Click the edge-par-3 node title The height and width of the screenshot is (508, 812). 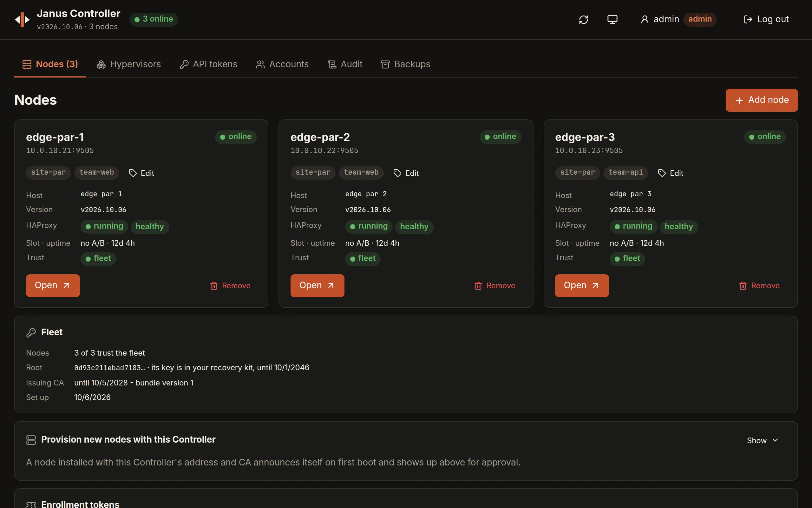tap(585, 137)
